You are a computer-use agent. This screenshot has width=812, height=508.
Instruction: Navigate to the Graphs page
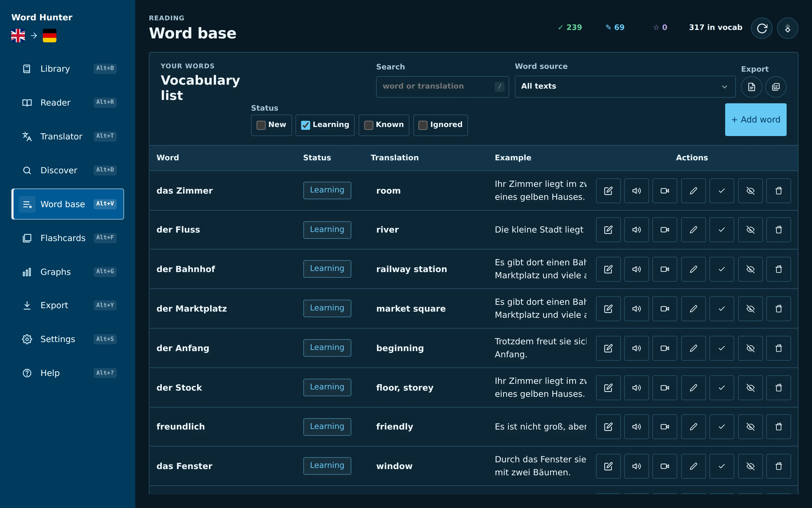(x=68, y=272)
